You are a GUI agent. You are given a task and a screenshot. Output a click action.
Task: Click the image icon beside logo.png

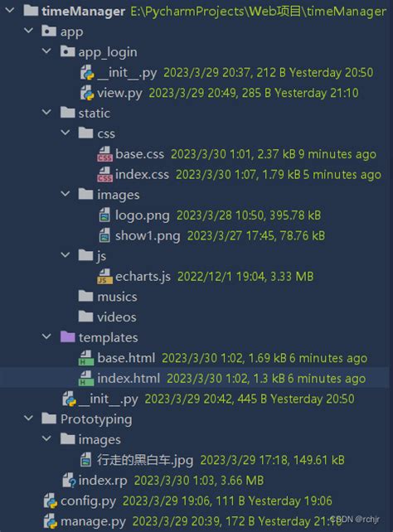pyautogui.click(x=104, y=215)
